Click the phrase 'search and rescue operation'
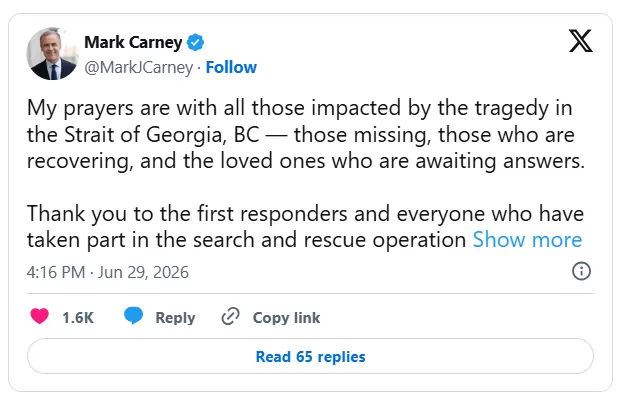This screenshot has height=405, width=630. pos(329,240)
